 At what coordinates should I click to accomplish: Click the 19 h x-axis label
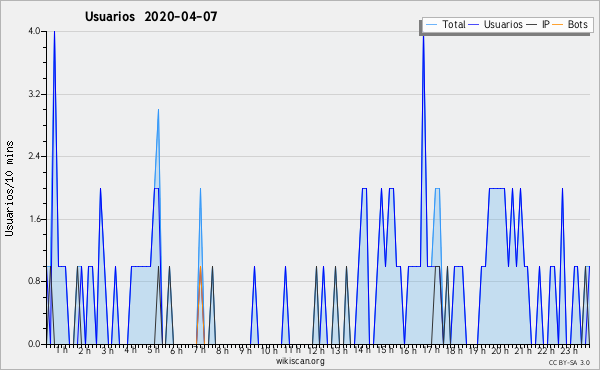click(477, 350)
